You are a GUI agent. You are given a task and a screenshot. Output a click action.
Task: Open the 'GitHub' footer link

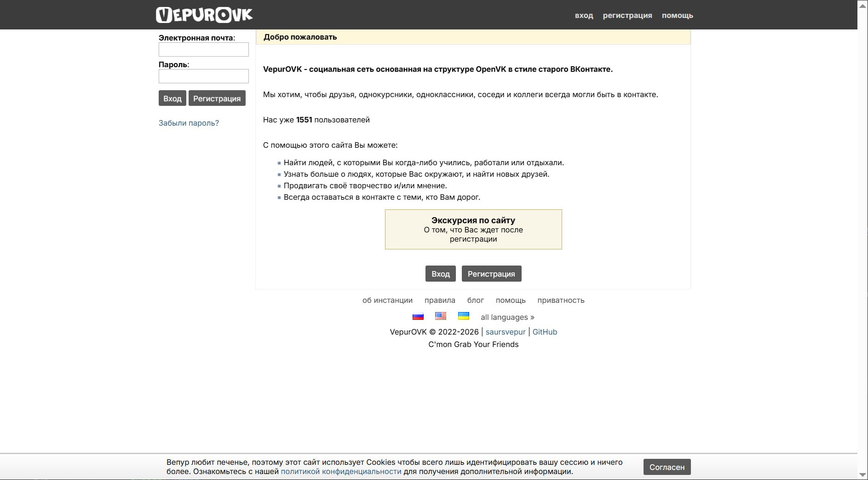pyautogui.click(x=545, y=332)
